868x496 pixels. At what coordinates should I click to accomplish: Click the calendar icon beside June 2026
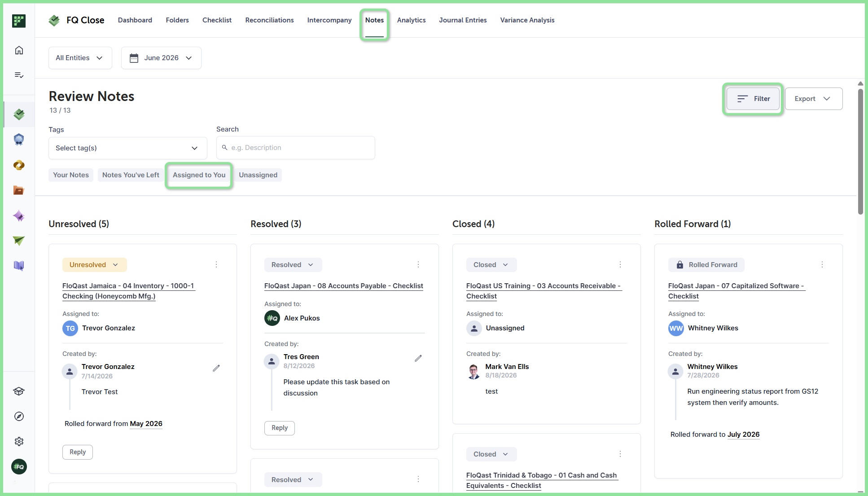134,58
